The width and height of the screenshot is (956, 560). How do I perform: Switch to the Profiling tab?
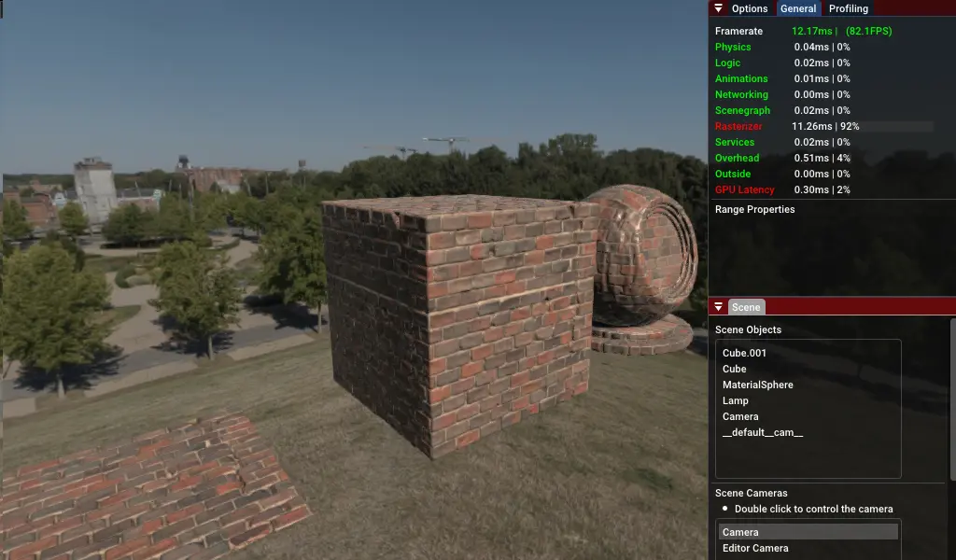(x=848, y=7)
